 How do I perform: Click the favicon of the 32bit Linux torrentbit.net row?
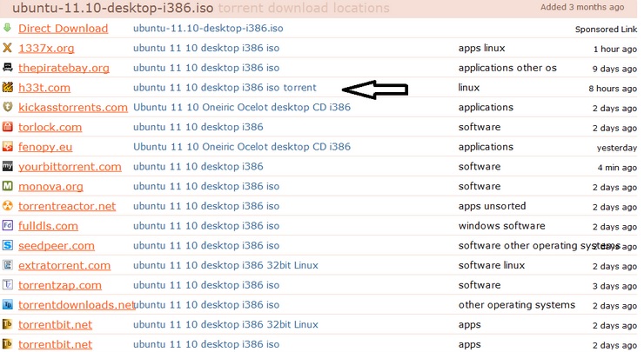(x=7, y=324)
